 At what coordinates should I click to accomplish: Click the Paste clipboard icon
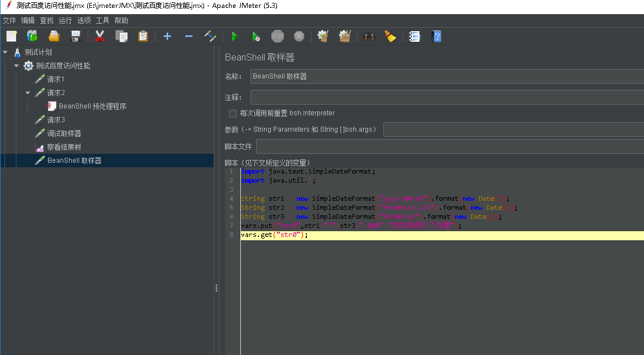[143, 37]
